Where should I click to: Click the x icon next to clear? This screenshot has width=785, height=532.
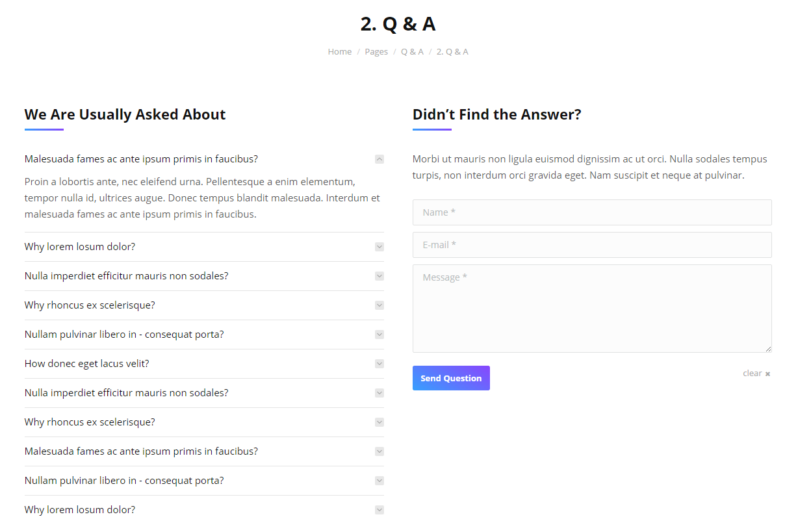(767, 374)
